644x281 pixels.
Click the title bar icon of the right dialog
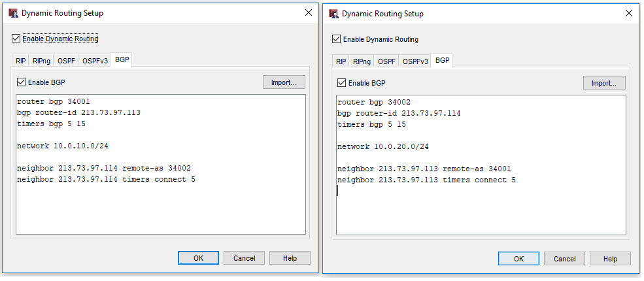click(x=333, y=14)
